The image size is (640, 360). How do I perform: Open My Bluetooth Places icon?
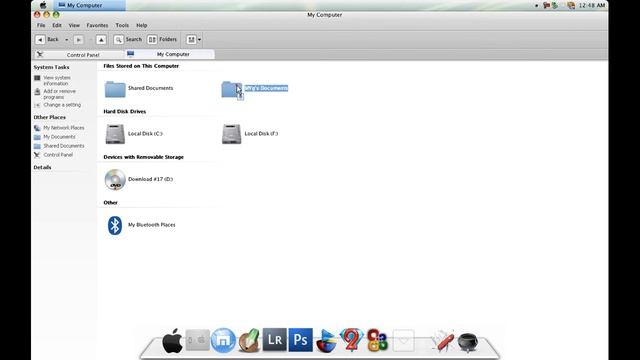(x=115, y=225)
